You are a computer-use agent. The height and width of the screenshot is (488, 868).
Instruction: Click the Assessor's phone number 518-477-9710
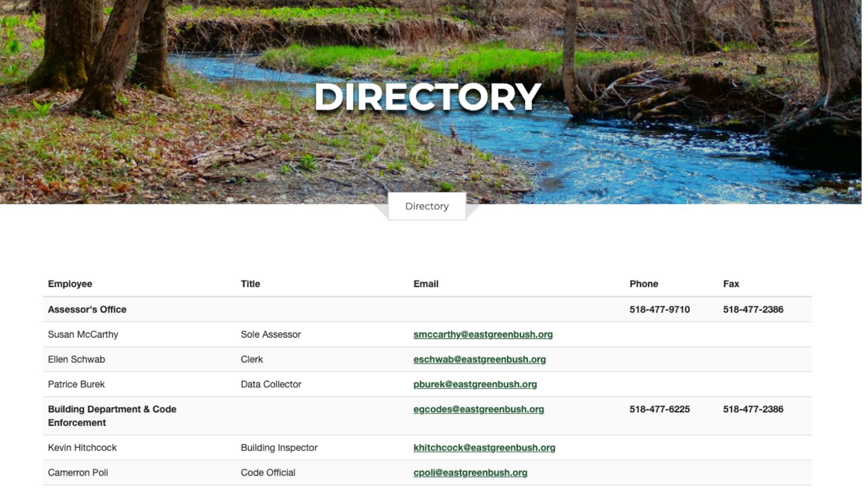coord(659,310)
